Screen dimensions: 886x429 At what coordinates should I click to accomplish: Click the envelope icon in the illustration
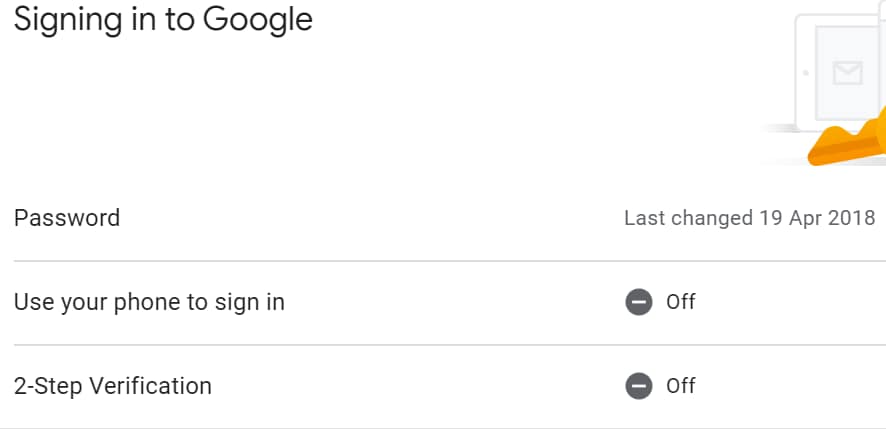pyautogui.click(x=848, y=73)
